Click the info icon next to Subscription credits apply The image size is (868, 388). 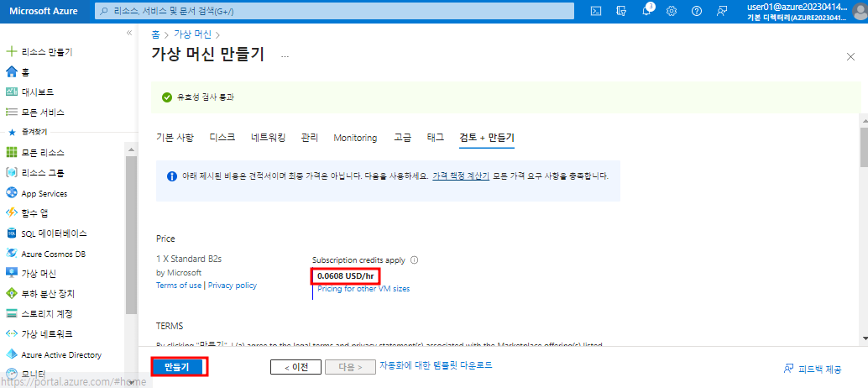pos(414,260)
